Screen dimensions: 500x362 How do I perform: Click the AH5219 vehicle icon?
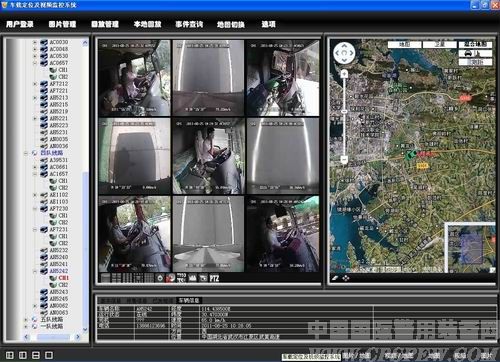tap(44, 111)
